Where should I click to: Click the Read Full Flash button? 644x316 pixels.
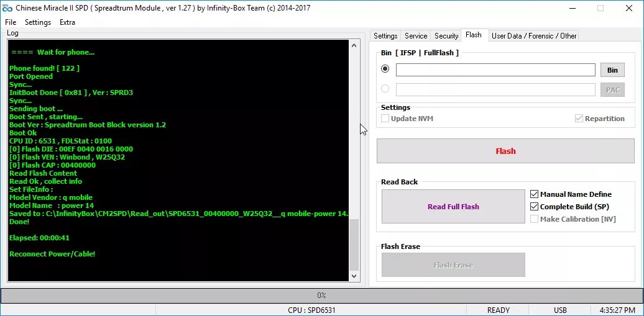click(x=453, y=207)
